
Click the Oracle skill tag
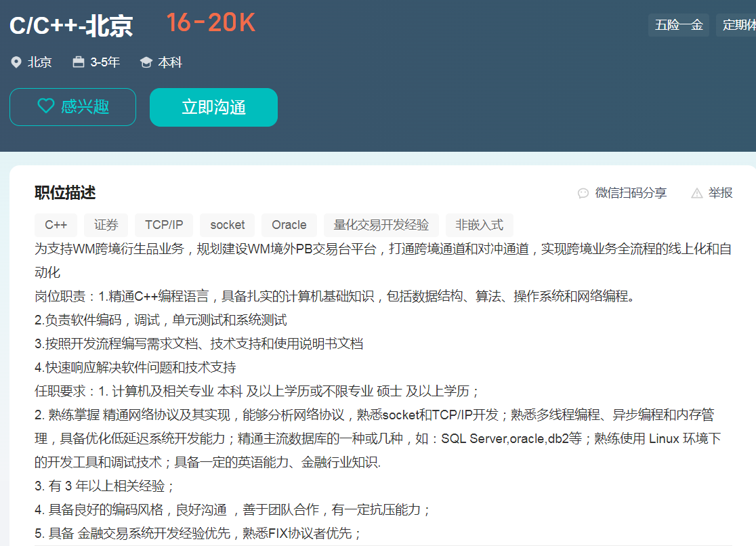[x=289, y=225]
